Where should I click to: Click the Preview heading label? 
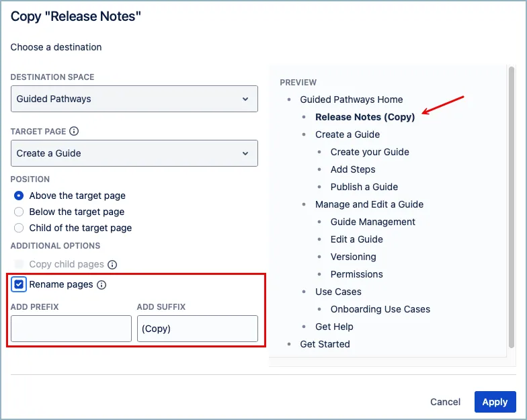click(x=298, y=82)
